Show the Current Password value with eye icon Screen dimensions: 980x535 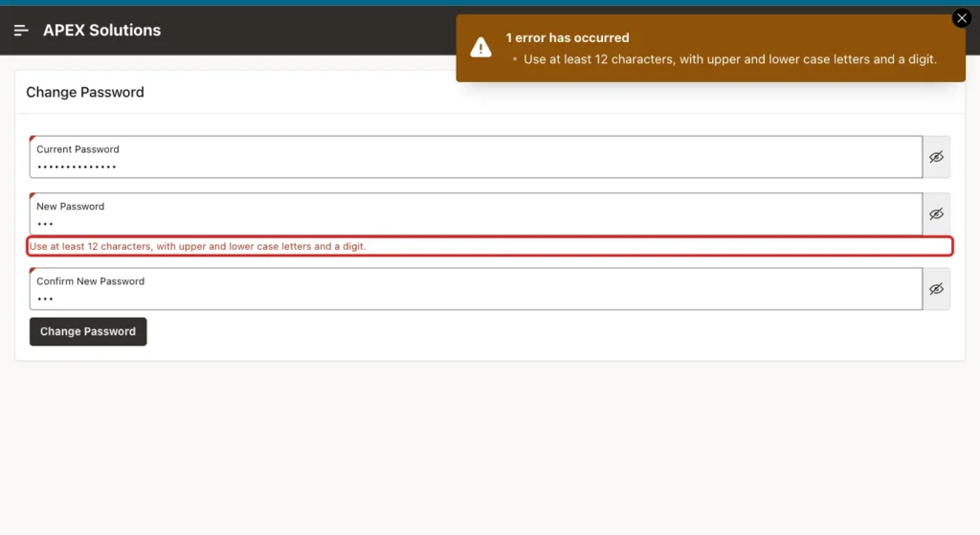(x=936, y=157)
